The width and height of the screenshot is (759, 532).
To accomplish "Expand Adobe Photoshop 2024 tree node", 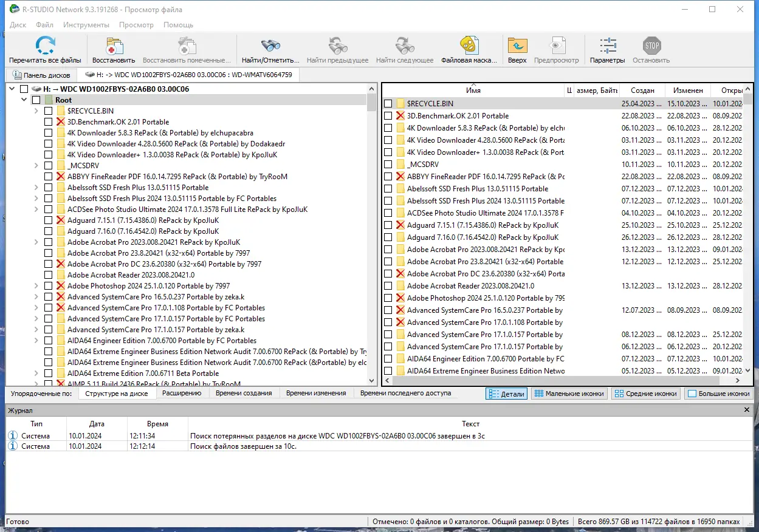I will pyautogui.click(x=37, y=286).
